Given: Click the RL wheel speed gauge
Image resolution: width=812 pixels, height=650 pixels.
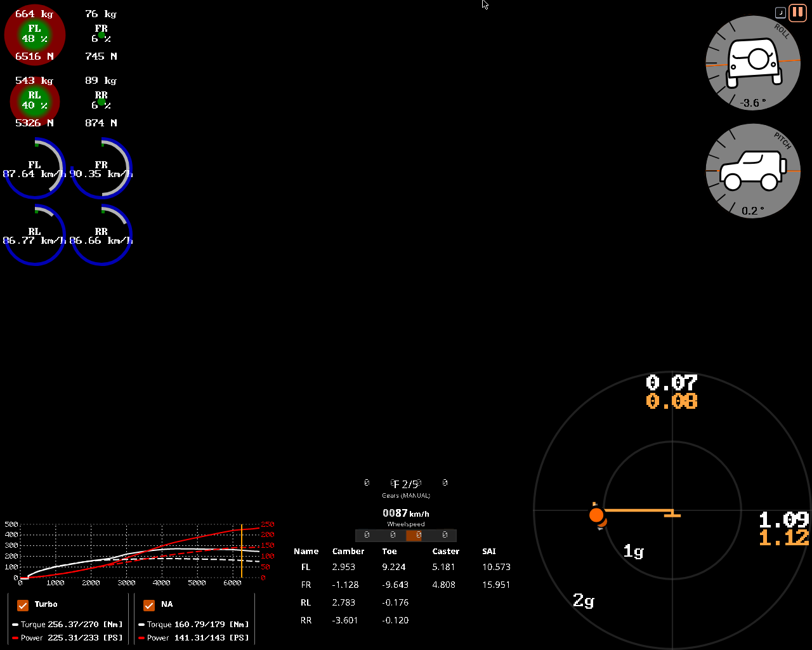Looking at the screenshot, I should pos(35,235).
